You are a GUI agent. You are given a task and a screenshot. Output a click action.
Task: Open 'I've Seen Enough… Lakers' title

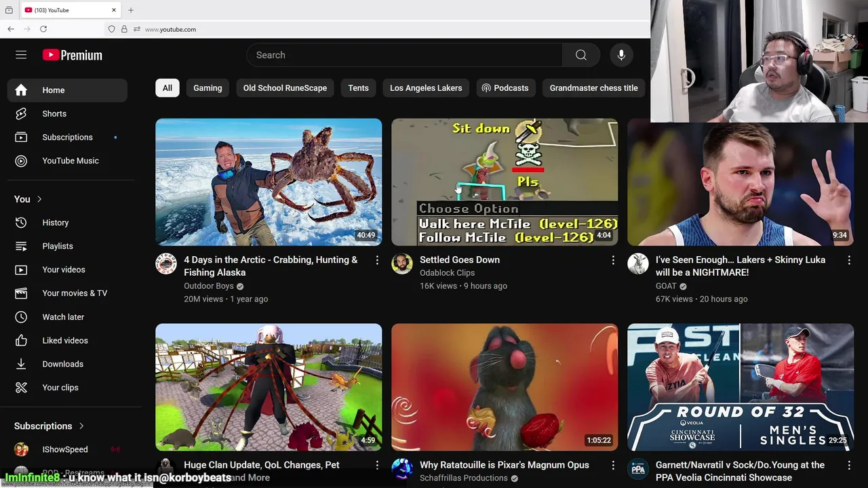click(741, 266)
